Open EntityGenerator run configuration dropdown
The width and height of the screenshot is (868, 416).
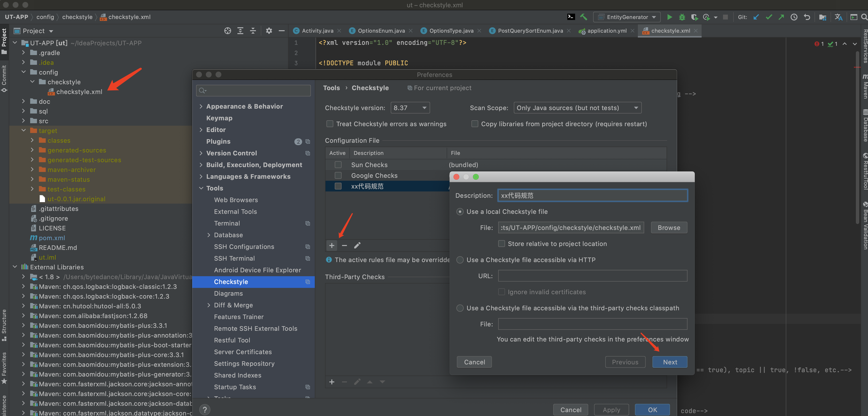point(627,17)
